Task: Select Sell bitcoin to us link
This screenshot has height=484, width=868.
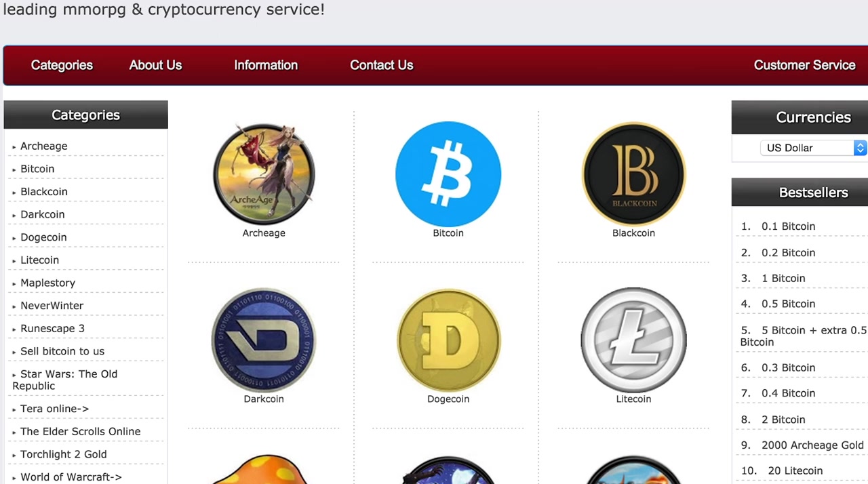Action: [62, 351]
